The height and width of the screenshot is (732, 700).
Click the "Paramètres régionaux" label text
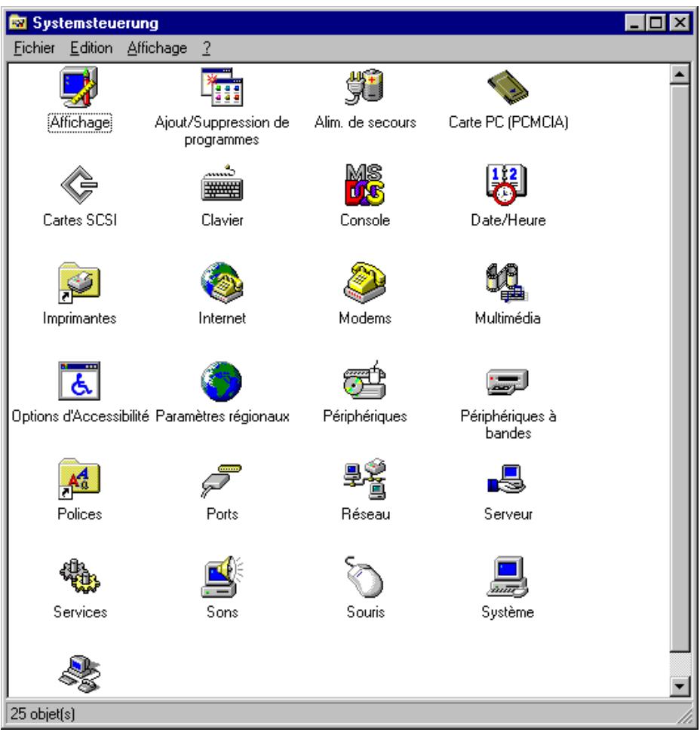(223, 416)
